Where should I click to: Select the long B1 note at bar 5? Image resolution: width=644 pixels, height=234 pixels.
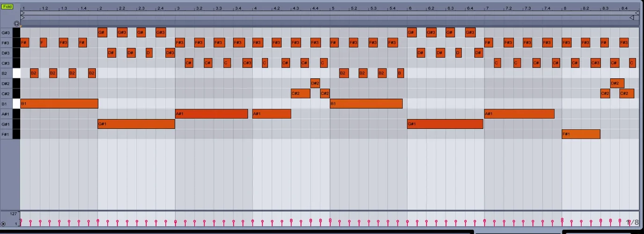[x=366, y=103]
